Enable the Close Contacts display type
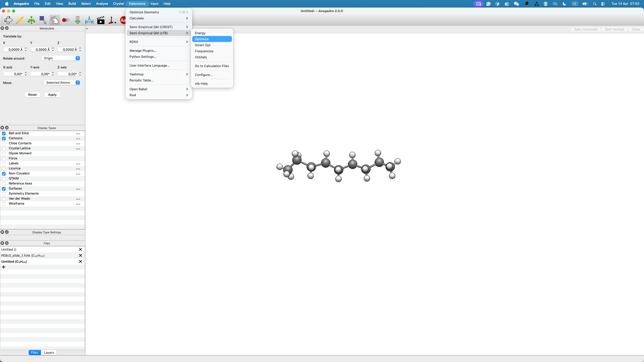The image size is (644, 362). click(4, 144)
